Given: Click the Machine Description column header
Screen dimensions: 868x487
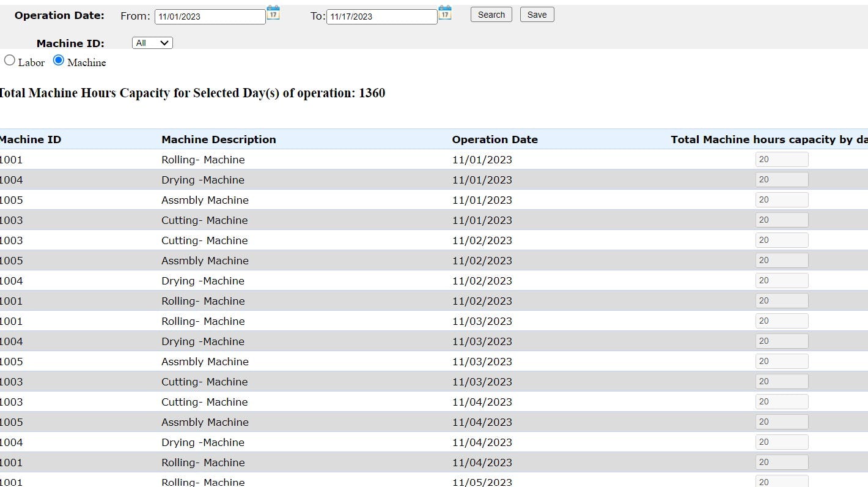Looking at the screenshot, I should click(218, 139).
